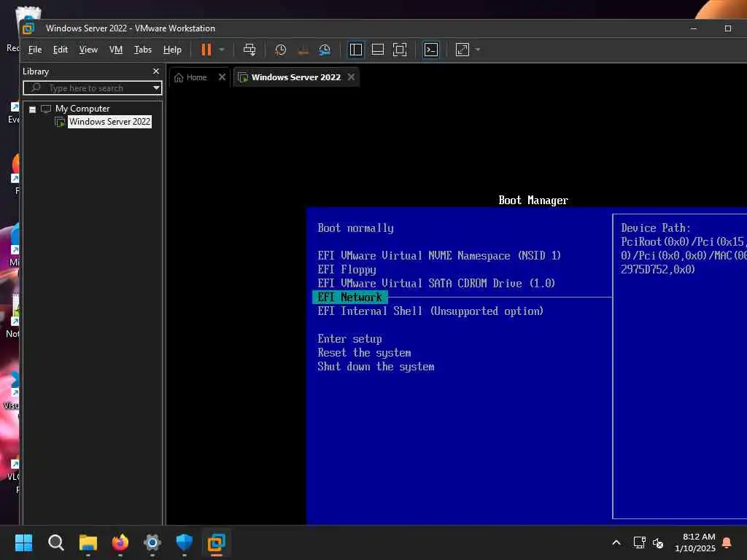This screenshot has width=747, height=560.
Task: Choose Shut down the system
Action: 376,367
